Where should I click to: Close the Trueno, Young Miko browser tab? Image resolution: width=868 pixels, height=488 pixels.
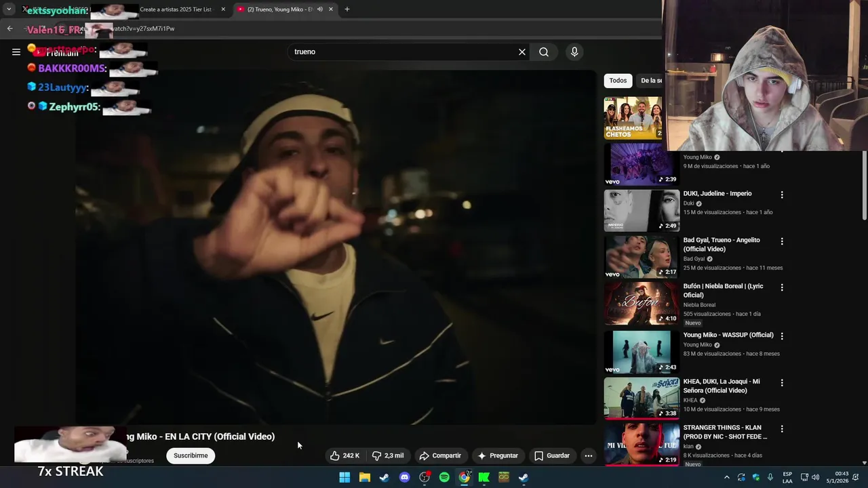[x=331, y=9]
